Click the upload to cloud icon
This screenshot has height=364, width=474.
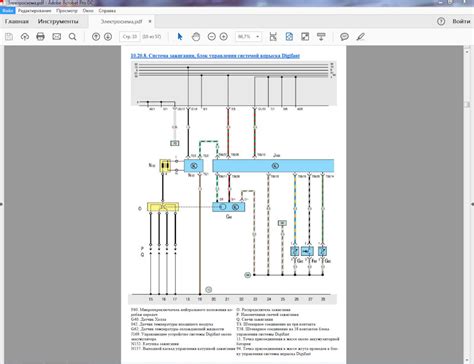click(25, 37)
